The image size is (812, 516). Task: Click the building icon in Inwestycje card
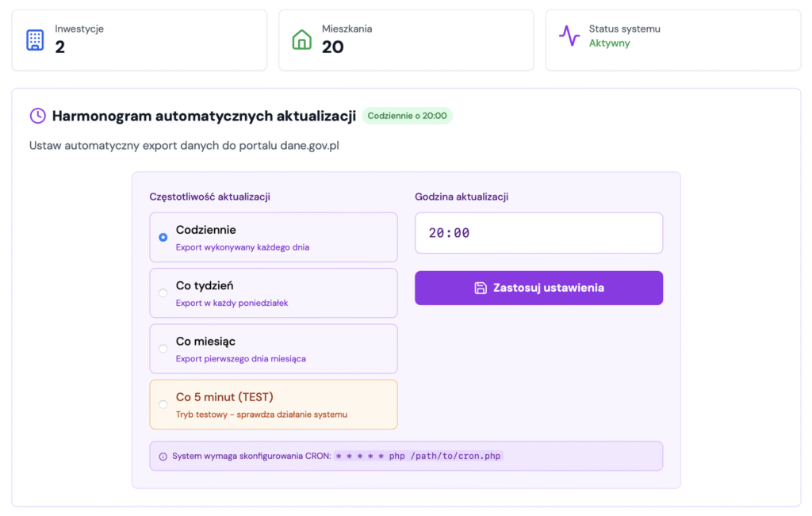35,40
